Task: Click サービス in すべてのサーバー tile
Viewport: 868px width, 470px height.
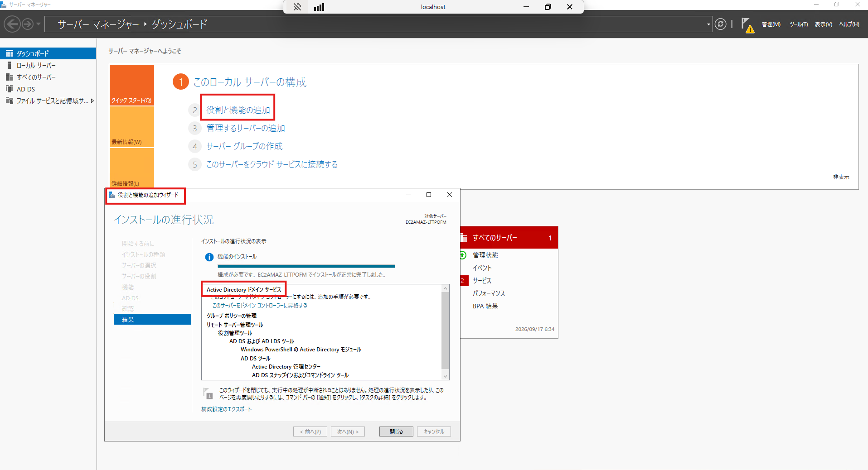Action: [x=482, y=281]
